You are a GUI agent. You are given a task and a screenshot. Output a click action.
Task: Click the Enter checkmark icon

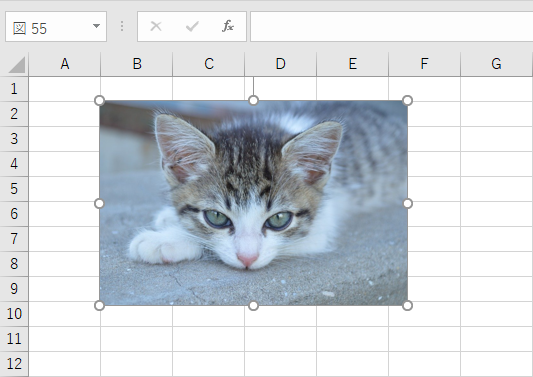tap(192, 26)
